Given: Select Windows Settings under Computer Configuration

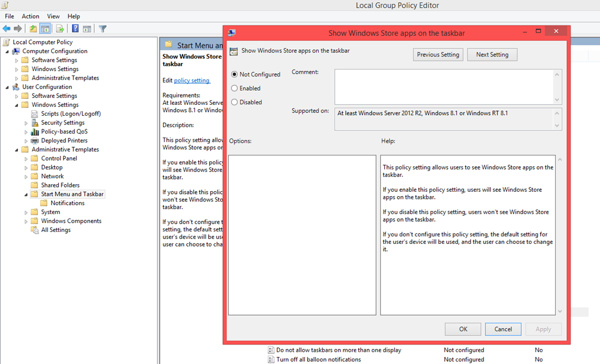Looking at the screenshot, I should pos(55,69).
